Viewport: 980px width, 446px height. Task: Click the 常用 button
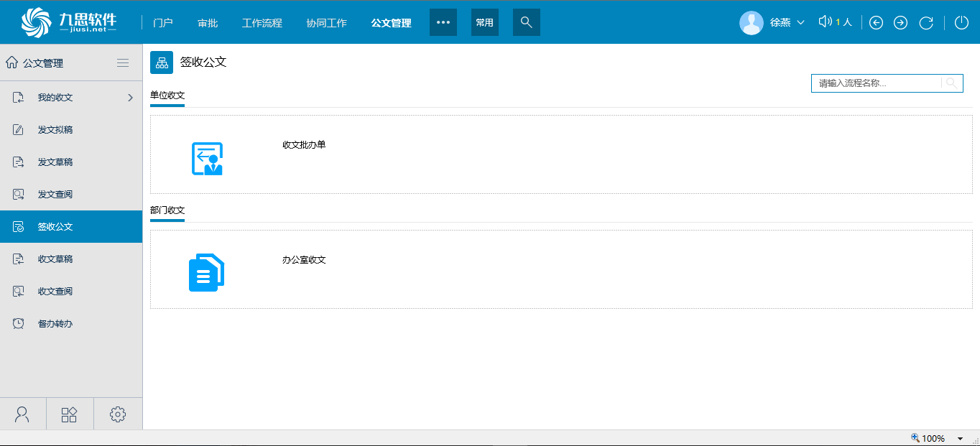click(x=485, y=22)
